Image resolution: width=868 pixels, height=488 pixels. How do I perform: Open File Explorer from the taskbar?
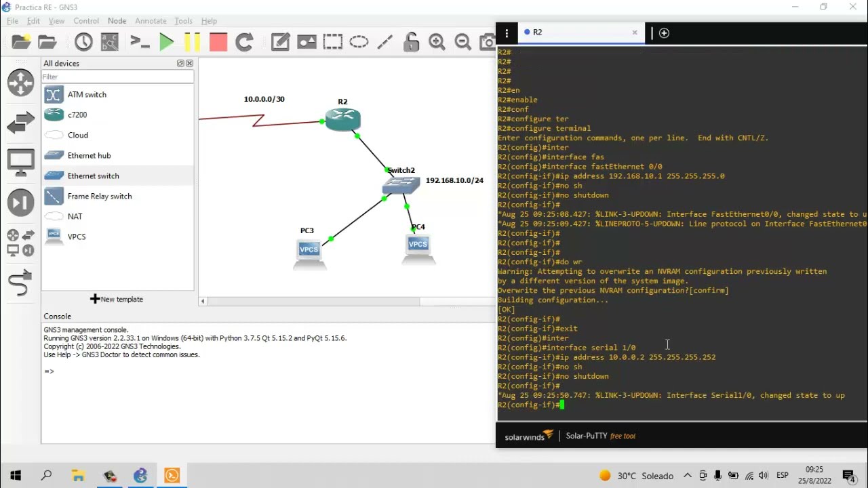(x=78, y=476)
